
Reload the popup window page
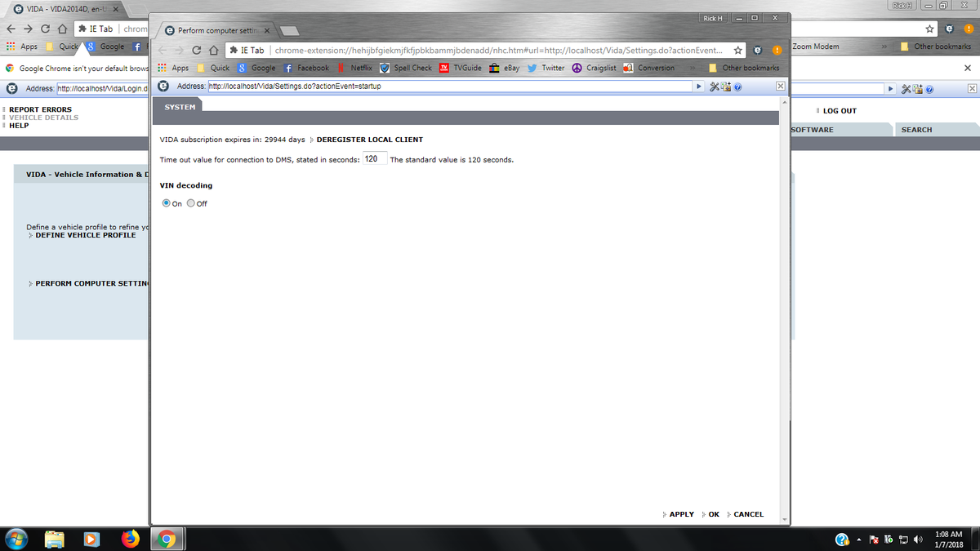(197, 50)
